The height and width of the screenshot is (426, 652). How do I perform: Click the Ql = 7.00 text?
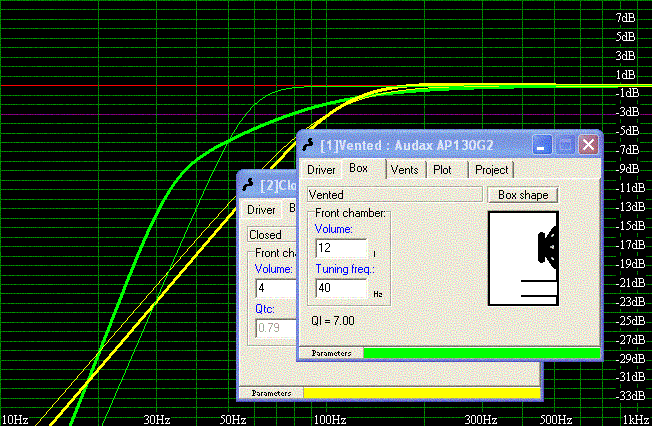(x=333, y=321)
